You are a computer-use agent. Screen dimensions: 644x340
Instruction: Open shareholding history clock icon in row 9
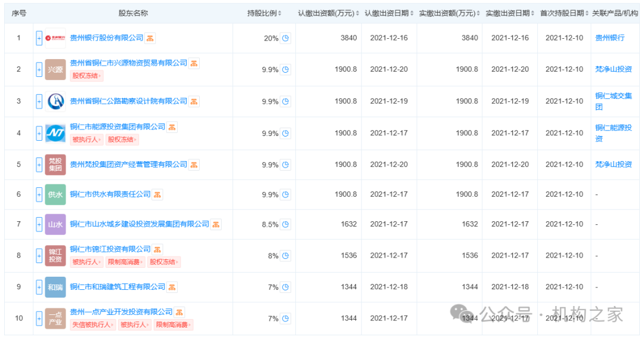tap(286, 287)
